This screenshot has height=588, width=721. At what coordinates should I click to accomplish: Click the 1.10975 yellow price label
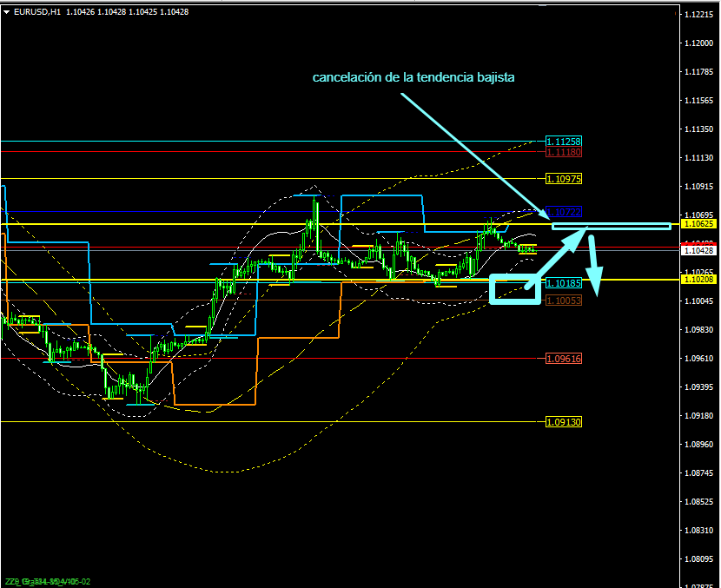pos(563,179)
